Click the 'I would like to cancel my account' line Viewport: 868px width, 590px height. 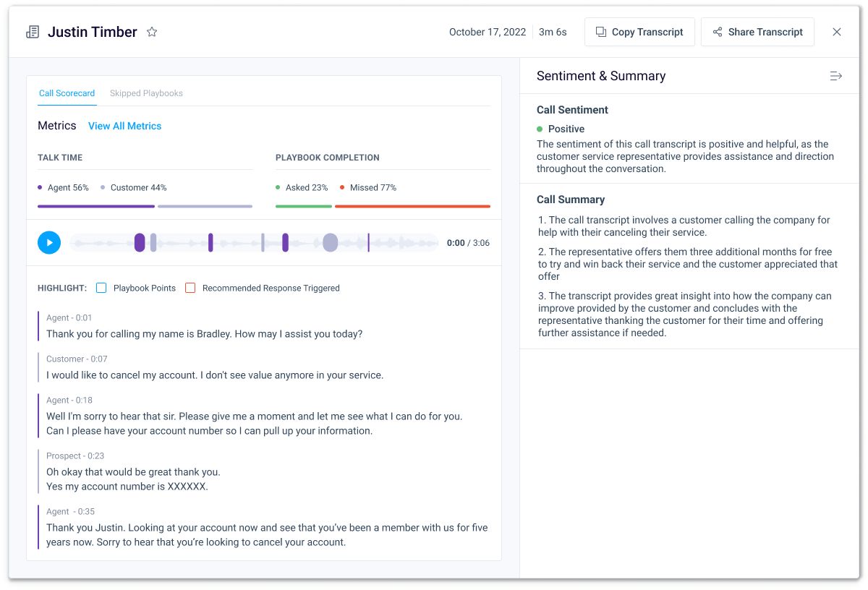click(x=215, y=375)
